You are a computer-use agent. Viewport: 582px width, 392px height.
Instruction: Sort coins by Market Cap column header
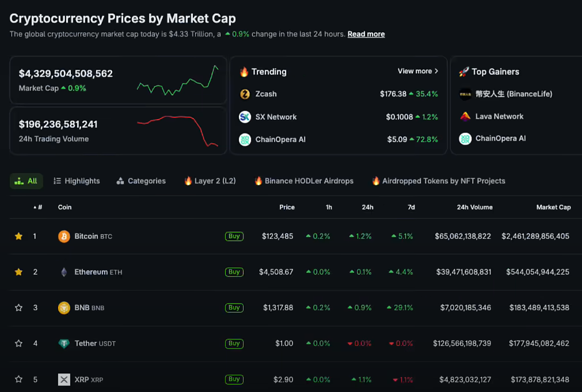553,207
